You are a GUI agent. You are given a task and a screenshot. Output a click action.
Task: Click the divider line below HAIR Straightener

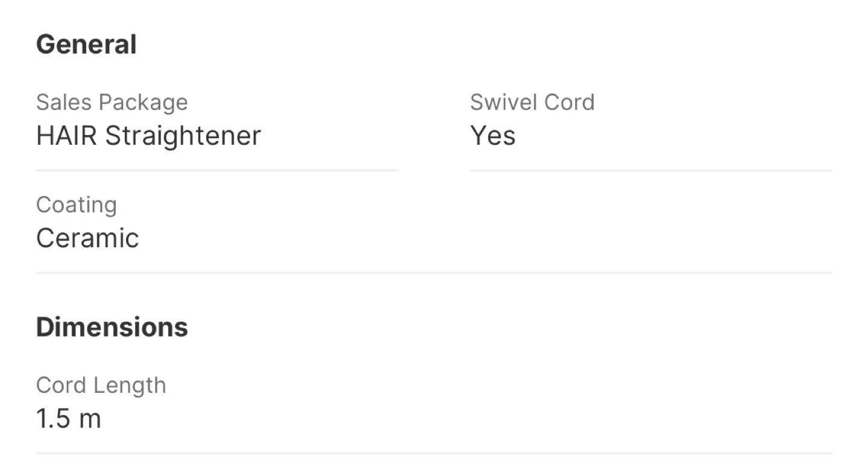coord(217,171)
